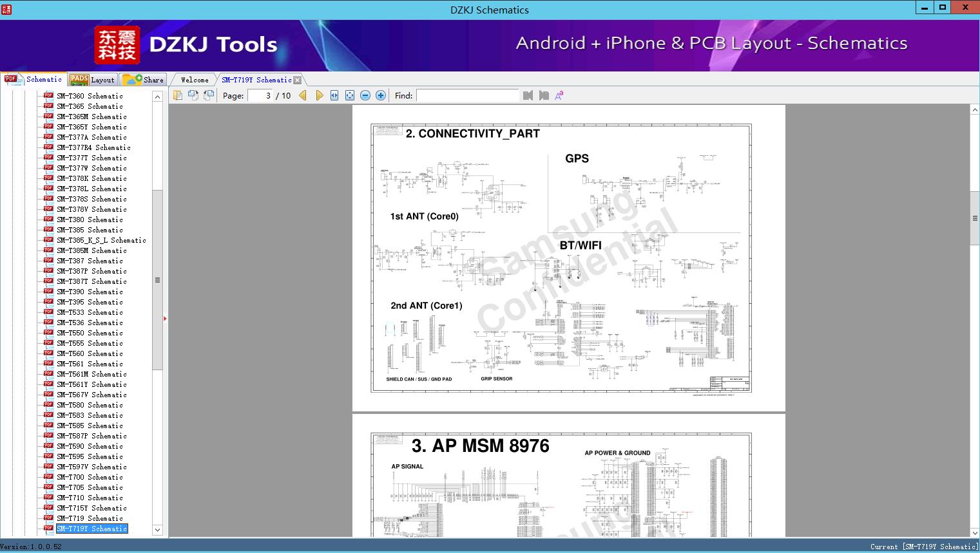Open SM-T360 Schematic in the tree
980x553 pixels.
90,96
